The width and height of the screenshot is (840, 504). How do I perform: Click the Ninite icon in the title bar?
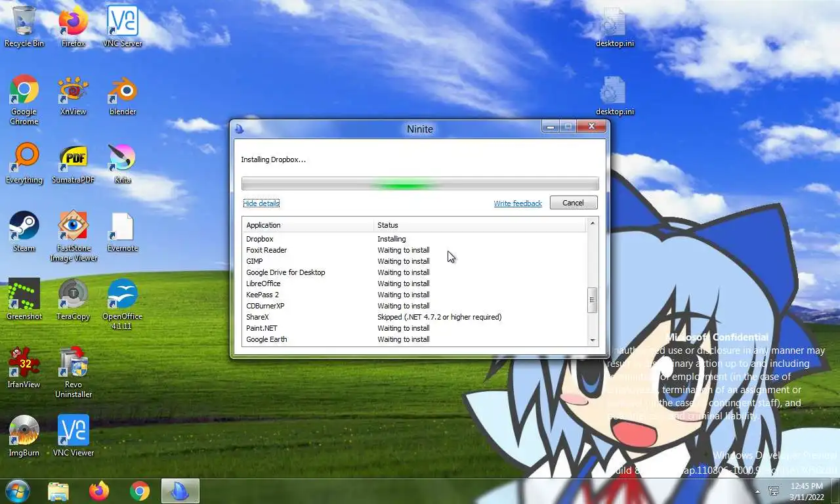coord(240,129)
